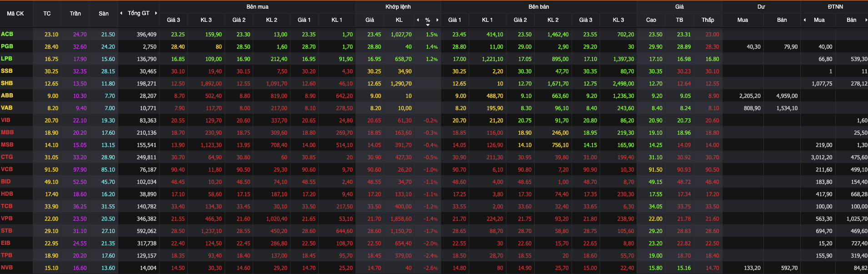Open the EIB stock symbol
Image resolution: width=868 pixels, height=274 pixels.
pos(5,243)
